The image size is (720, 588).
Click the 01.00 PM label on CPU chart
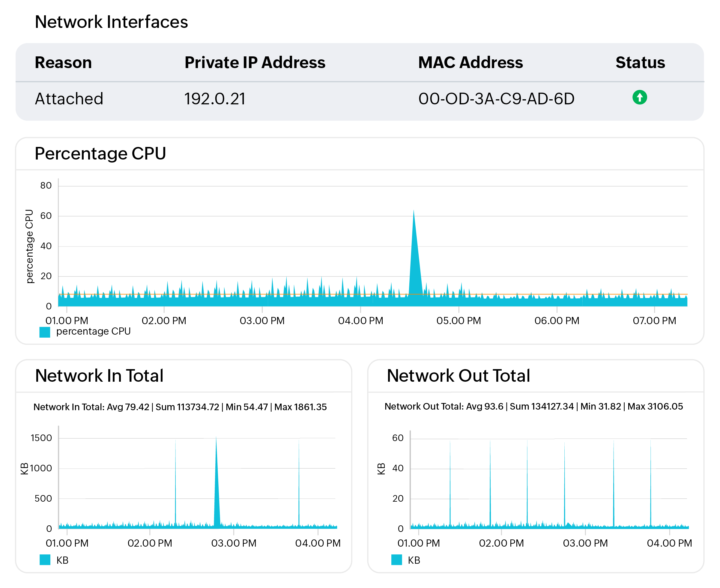[67, 321]
